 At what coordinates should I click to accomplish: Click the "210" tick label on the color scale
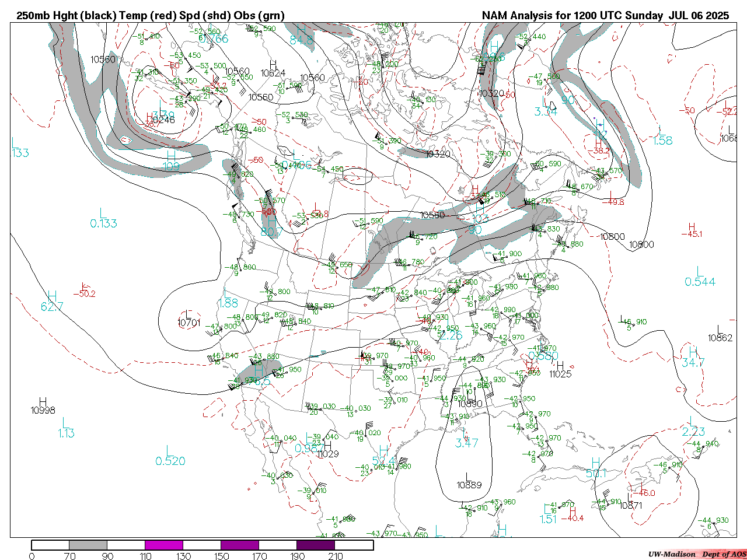pos(336,556)
